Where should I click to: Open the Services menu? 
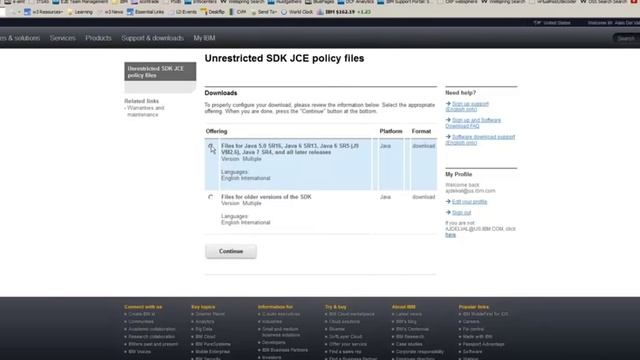[62, 38]
